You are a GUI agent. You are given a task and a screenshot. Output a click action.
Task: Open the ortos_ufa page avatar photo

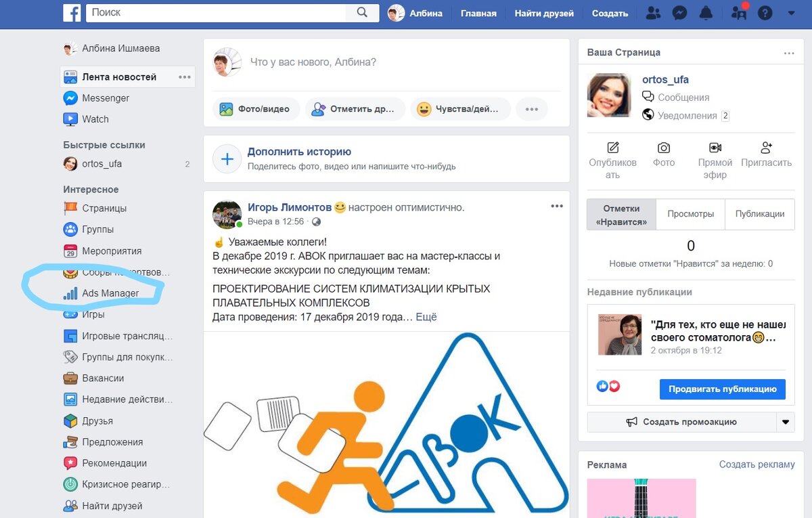[x=609, y=95]
